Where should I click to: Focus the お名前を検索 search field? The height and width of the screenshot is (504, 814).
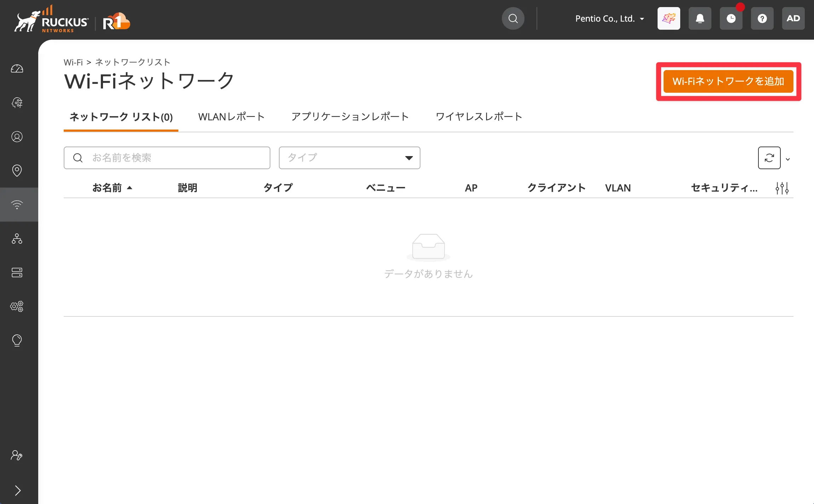click(167, 158)
